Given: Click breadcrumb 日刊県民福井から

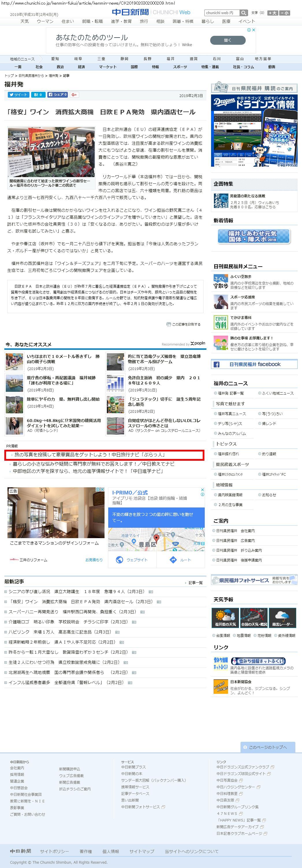Looking at the screenshot, I should click(x=31, y=76).
